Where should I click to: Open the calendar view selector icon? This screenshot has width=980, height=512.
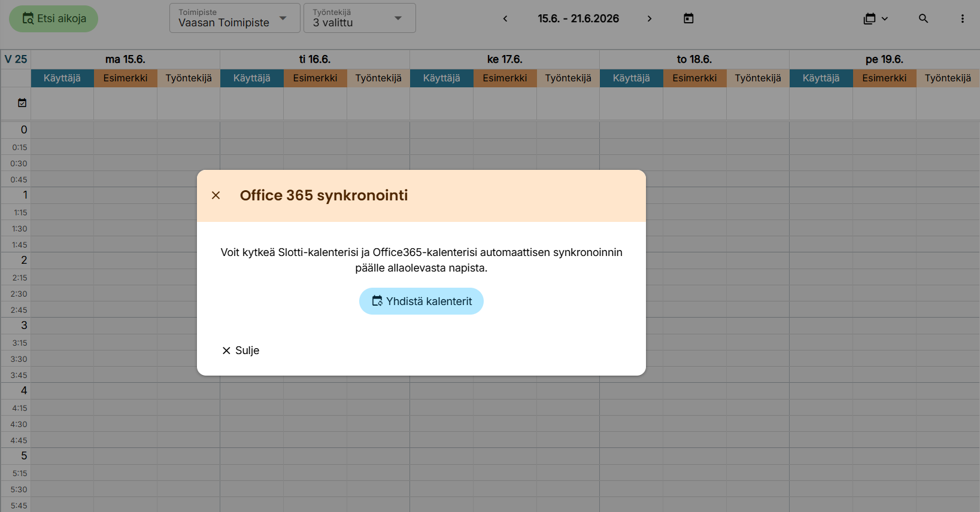pos(875,19)
